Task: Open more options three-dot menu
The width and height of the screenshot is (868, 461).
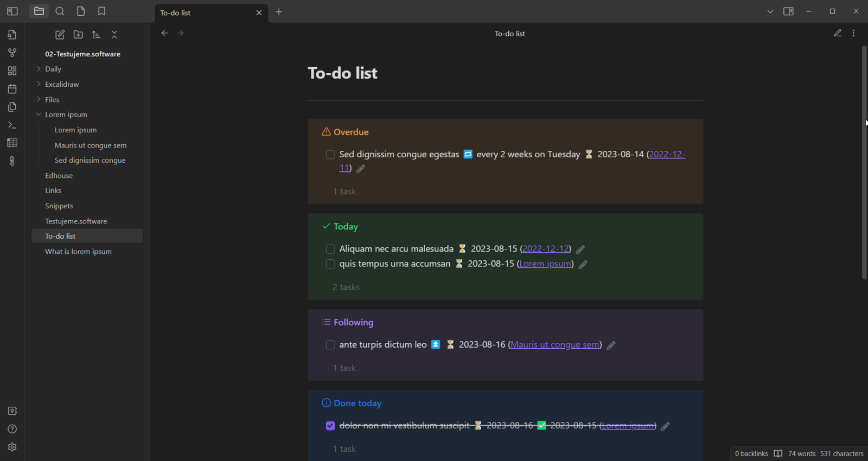Action: pyautogui.click(x=854, y=33)
